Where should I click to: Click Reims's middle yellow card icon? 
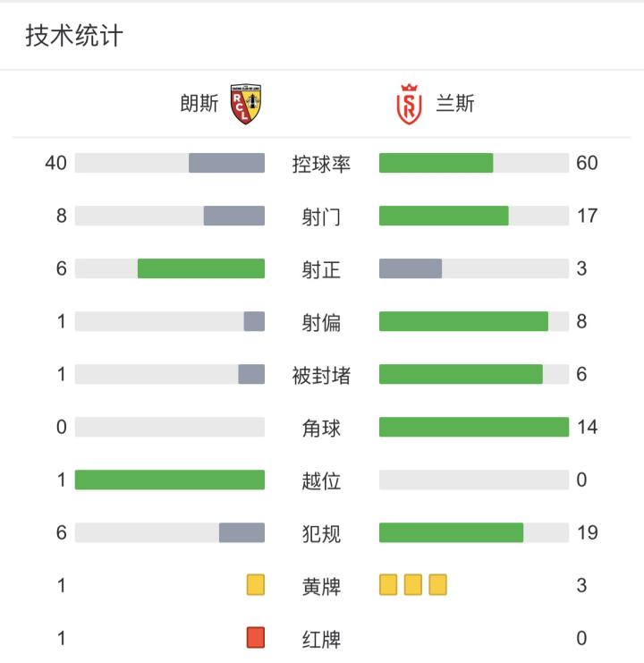[x=412, y=585]
